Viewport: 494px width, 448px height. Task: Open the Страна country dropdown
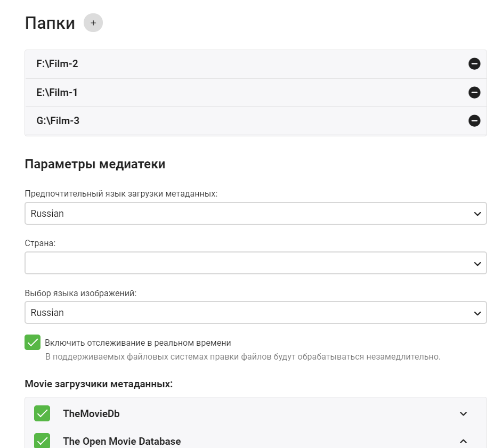pos(255,263)
